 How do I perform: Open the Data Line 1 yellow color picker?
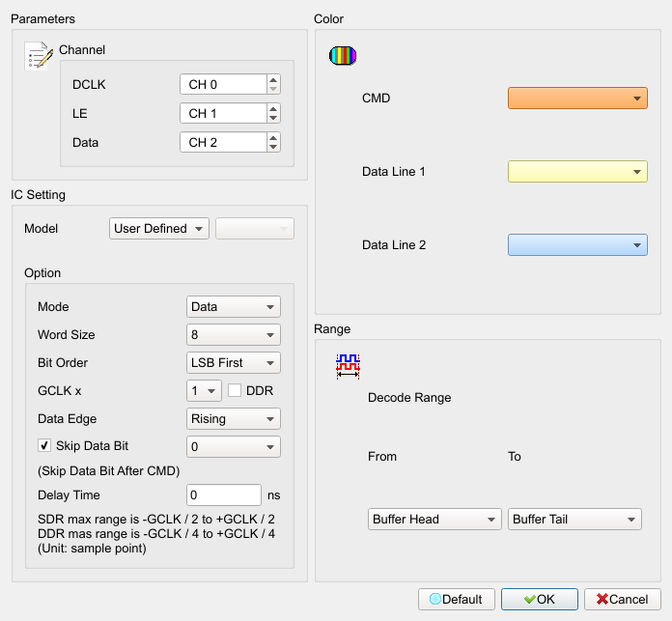[577, 172]
